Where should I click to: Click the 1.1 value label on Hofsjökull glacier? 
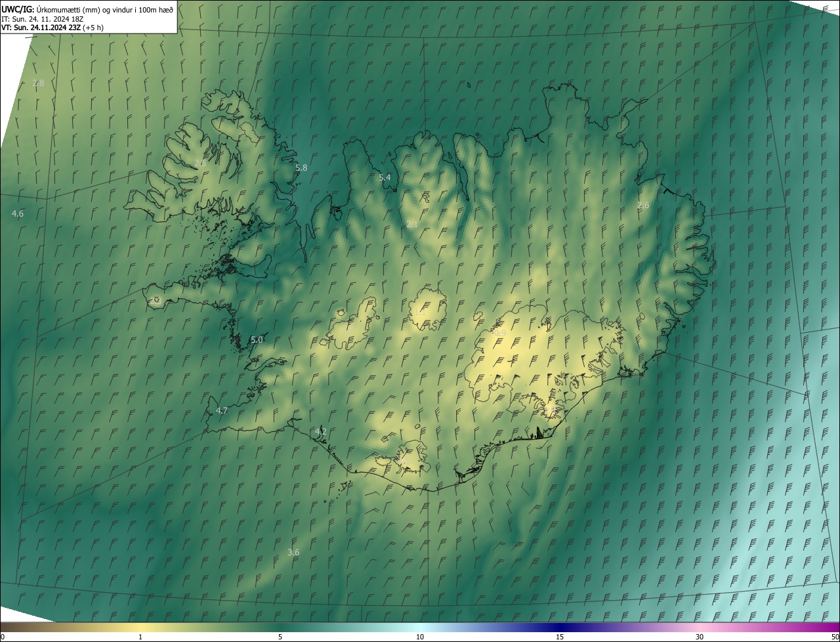click(x=419, y=312)
